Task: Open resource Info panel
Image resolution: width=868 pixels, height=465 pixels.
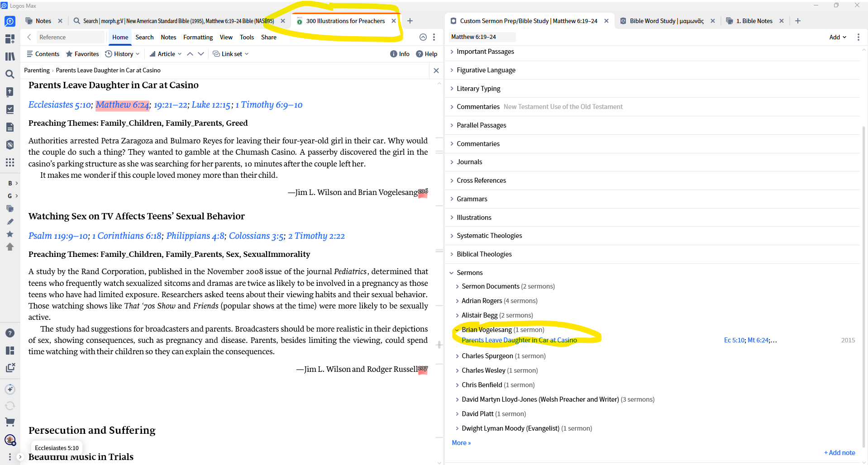Action: click(400, 54)
